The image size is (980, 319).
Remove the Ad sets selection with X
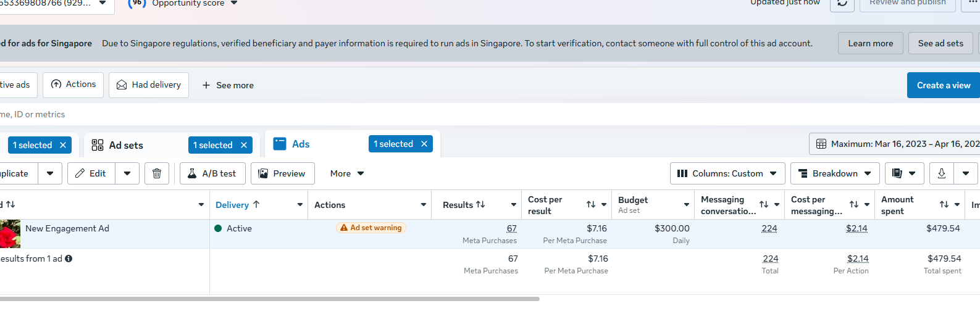(x=244, y=145)
